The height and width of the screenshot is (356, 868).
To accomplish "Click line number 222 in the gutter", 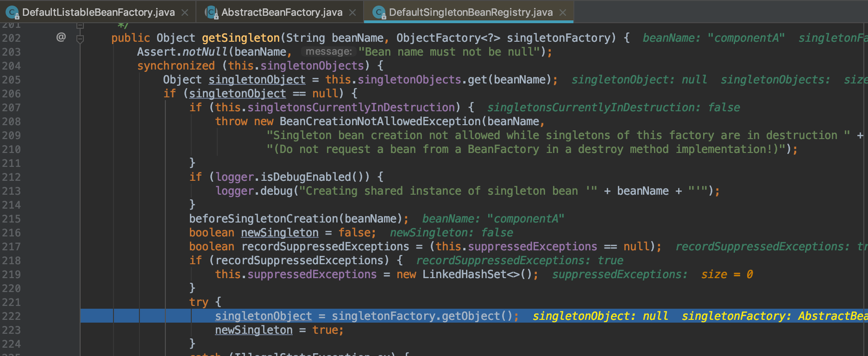I will coord(12,316).
